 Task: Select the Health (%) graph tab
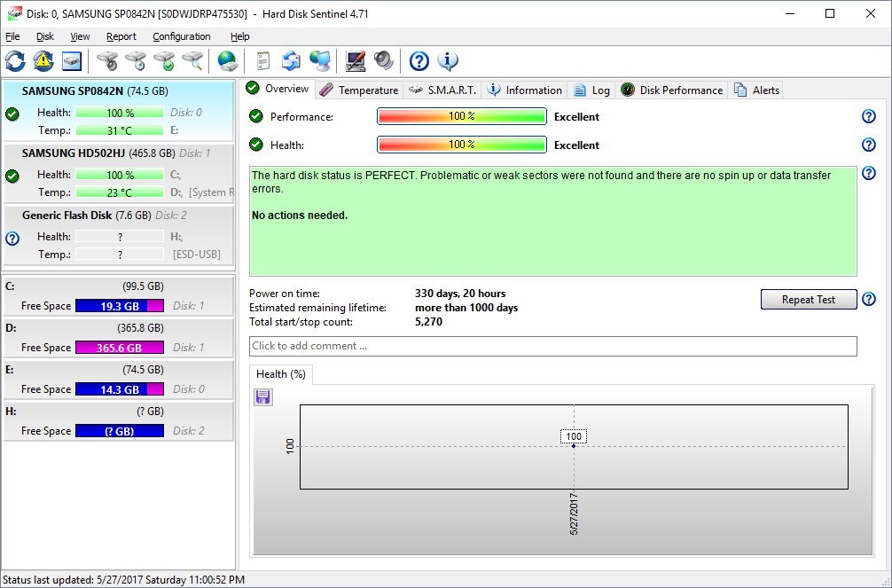(x=281, y=374)
